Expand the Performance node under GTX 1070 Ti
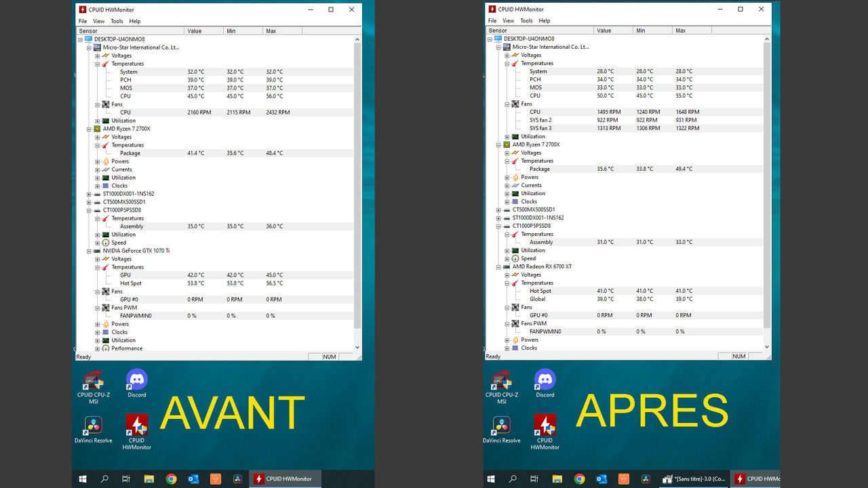 pyautogui.click(x=98, y=348)
